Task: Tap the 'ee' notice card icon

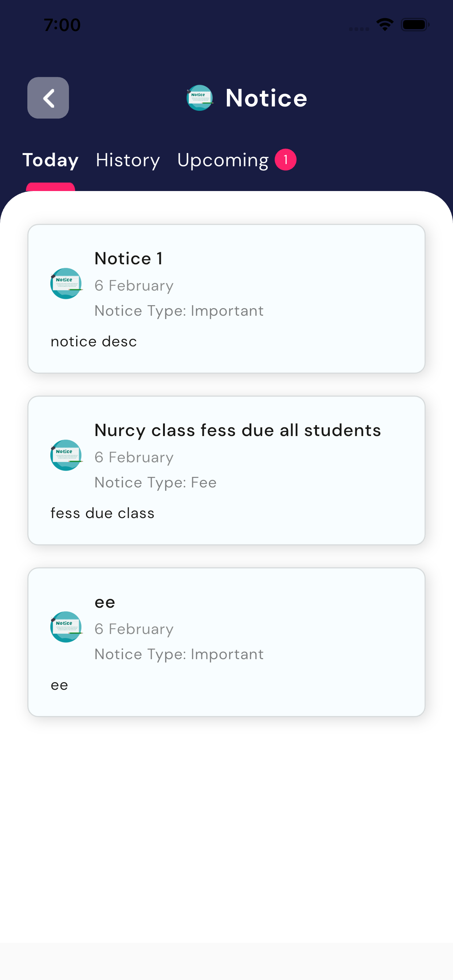Action: (x=66, y=627)
